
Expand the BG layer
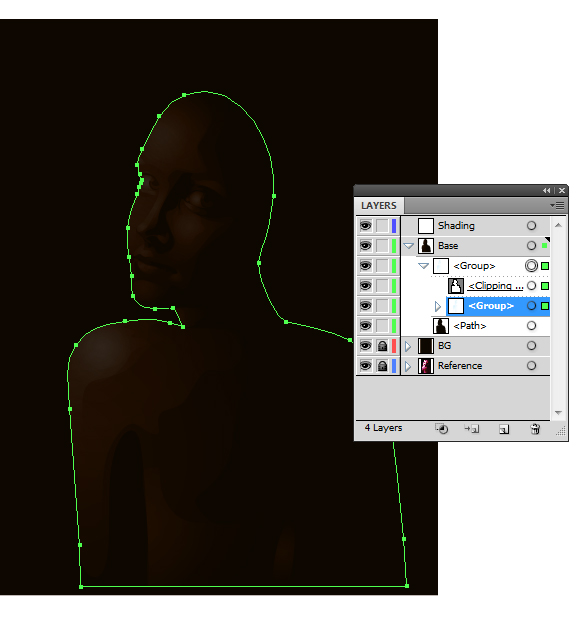pos(408,346)
